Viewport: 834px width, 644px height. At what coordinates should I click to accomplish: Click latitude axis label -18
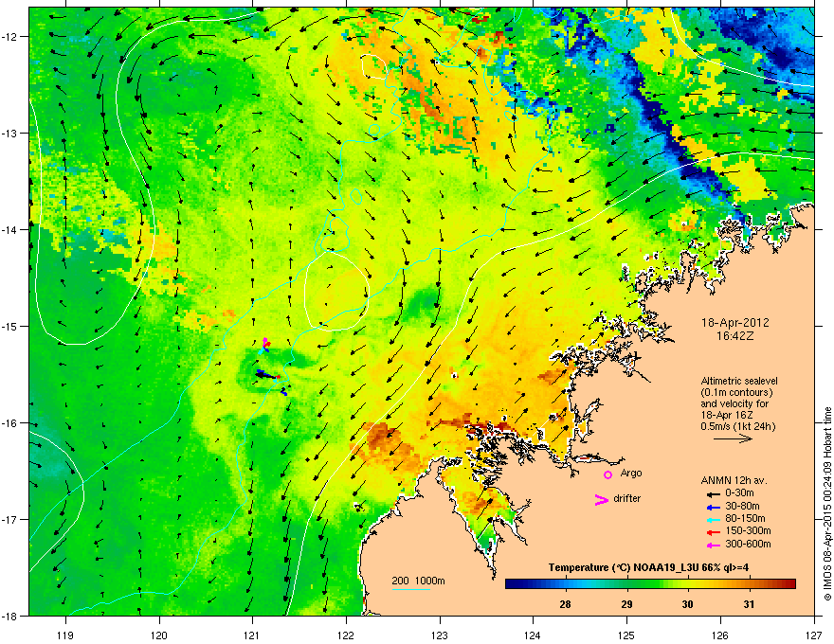click(10, 616)
